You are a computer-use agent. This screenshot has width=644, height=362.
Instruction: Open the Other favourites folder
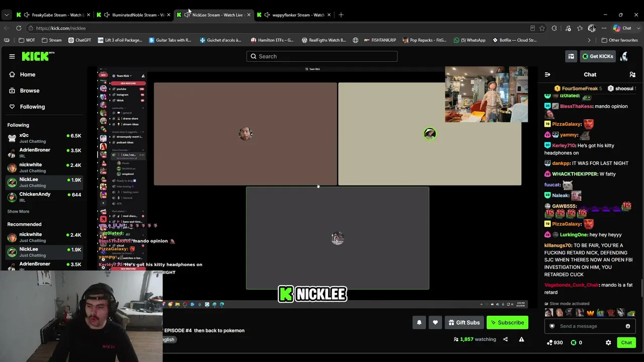click(x=619, y=40)
